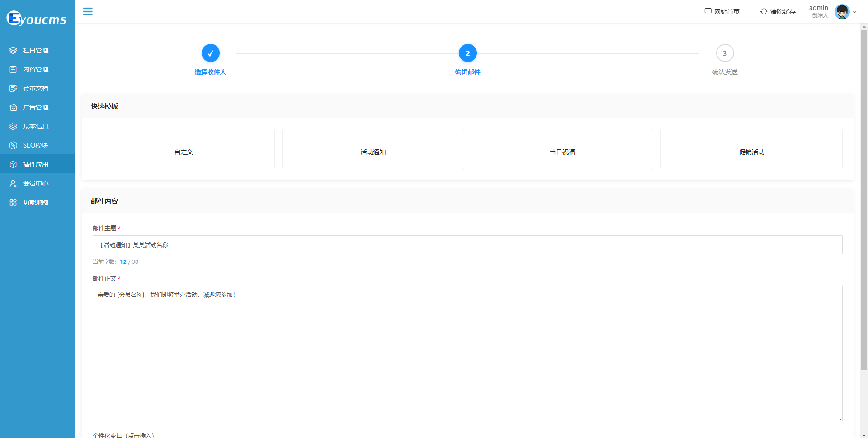Click the 功能地图 grid icon
Screen dimensions: 868x438
click(13, 202)
